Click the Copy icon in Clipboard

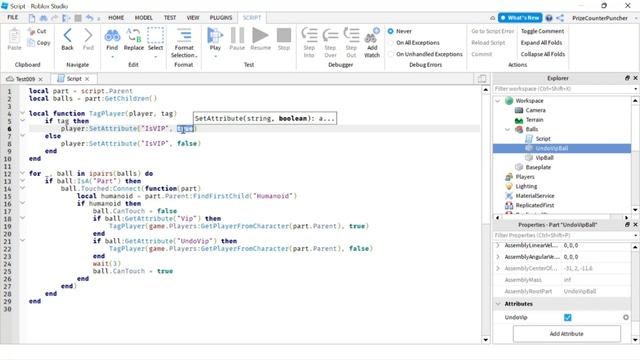click(31, 42)
